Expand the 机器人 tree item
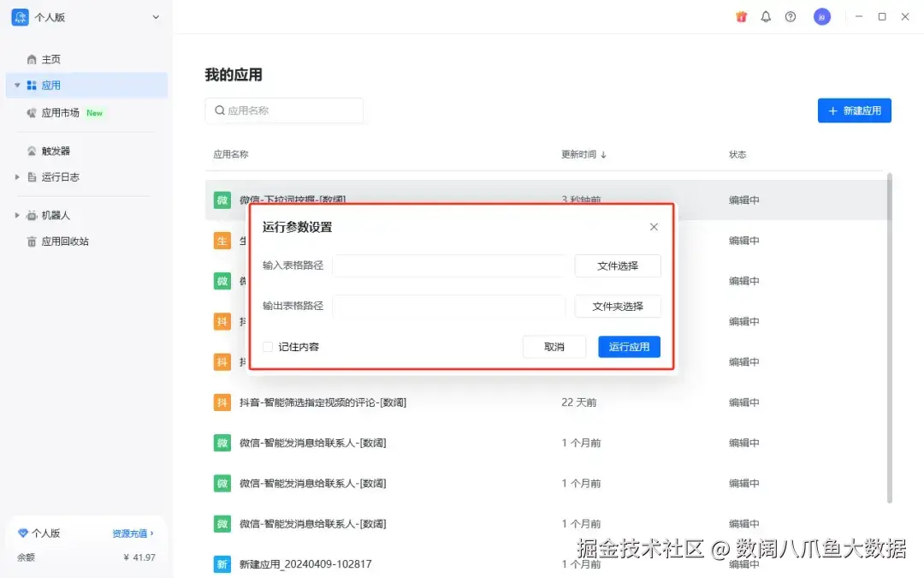The width and height of the screenshot is (924, 578). (x=17, y=215)
